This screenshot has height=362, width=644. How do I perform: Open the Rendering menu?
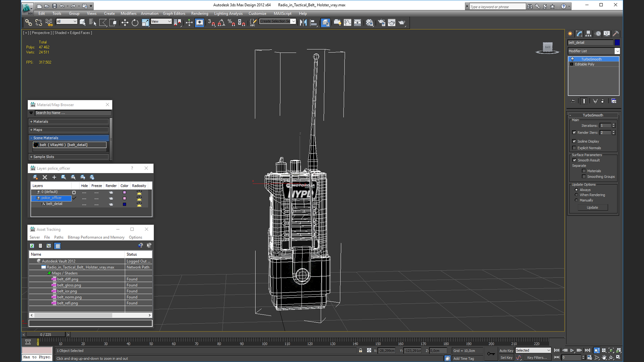200,13
